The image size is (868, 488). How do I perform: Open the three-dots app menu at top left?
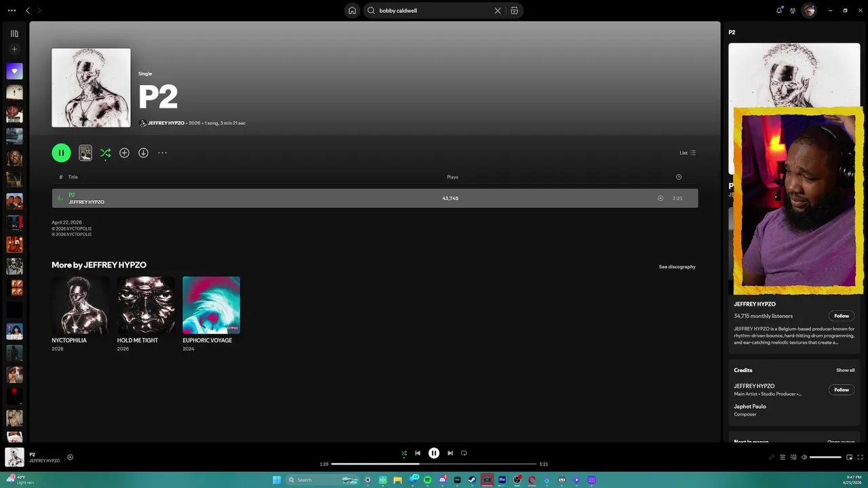tap(12, 10)
